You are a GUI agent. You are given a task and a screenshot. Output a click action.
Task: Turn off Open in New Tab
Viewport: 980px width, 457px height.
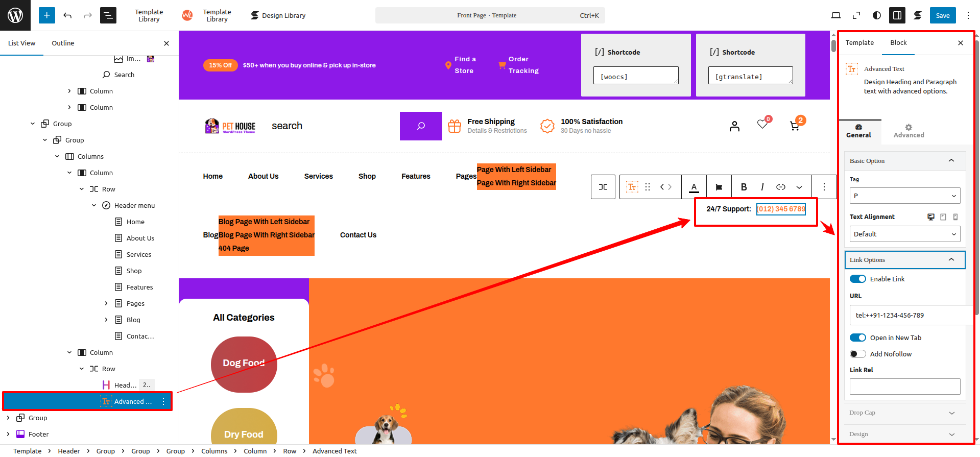(x=858, y=338)
